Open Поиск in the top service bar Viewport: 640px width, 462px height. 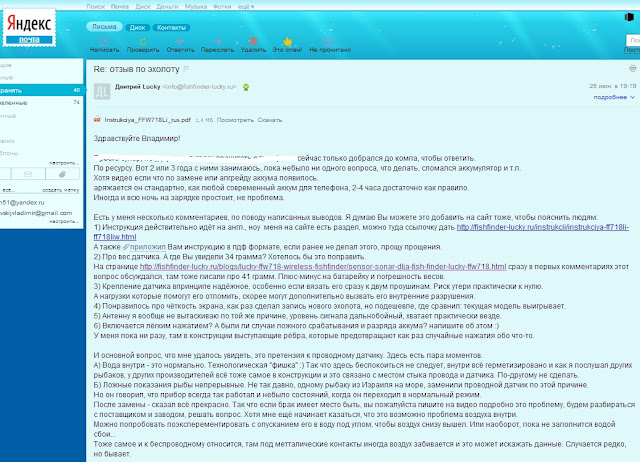[96, 7]
